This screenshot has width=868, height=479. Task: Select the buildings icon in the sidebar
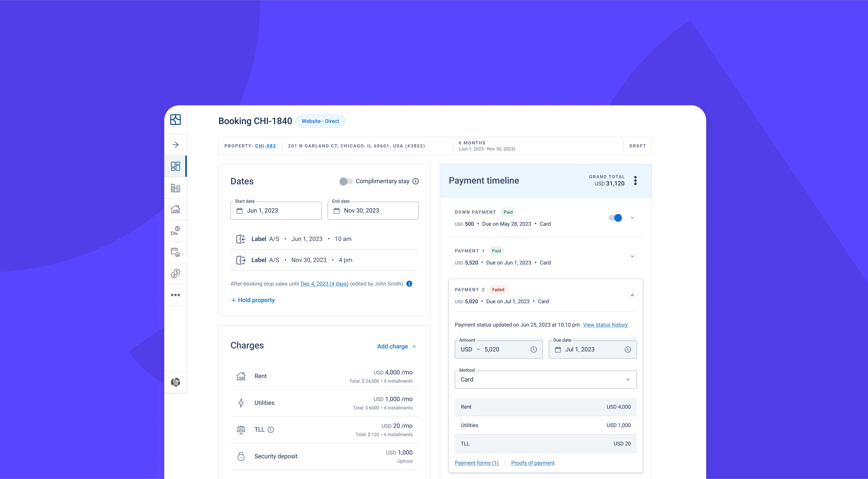pyautogui.click(x=176, y=188)
